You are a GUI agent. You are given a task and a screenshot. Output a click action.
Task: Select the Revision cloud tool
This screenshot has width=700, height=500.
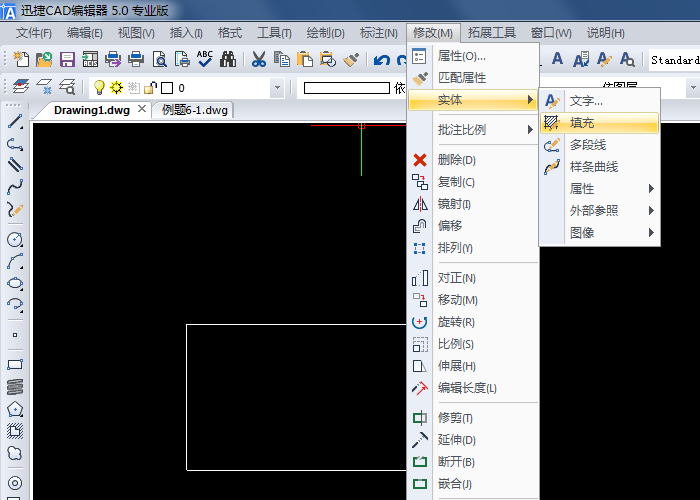click(15, 453)
